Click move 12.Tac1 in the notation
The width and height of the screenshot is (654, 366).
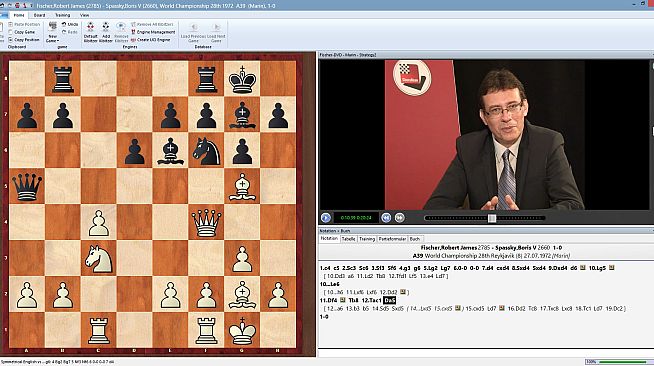click(371, 300)
